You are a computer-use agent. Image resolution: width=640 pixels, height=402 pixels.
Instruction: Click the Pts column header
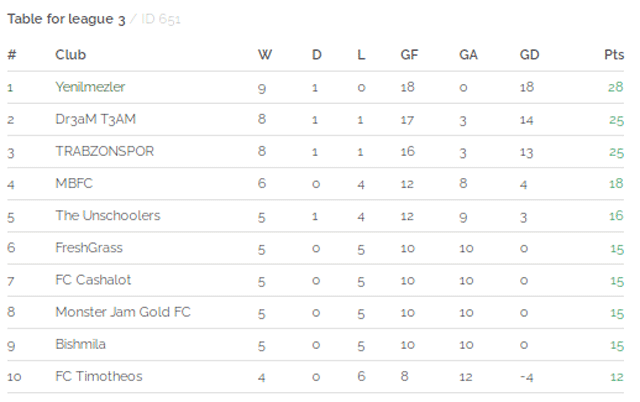[x=614, y=55]
